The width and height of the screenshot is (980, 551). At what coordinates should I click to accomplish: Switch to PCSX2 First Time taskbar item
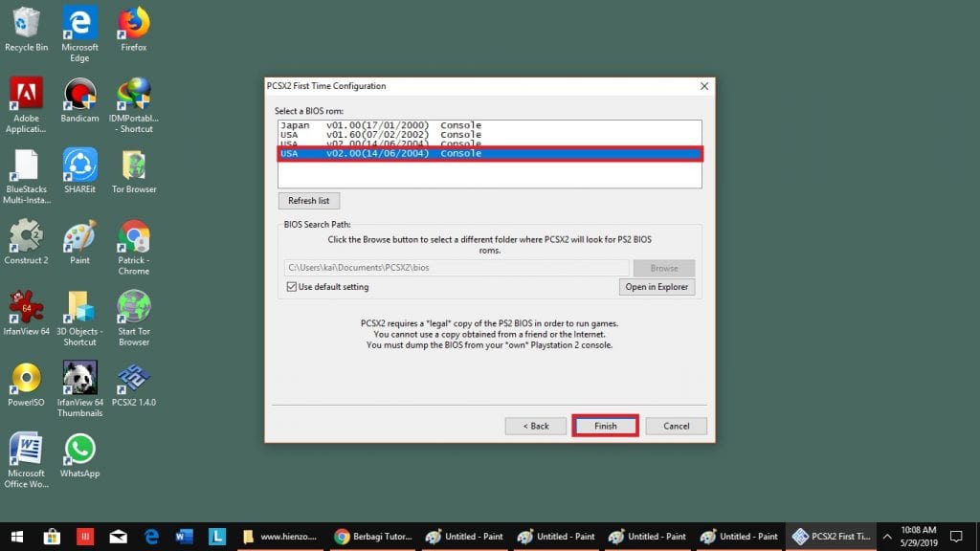(x=832, y=536)
